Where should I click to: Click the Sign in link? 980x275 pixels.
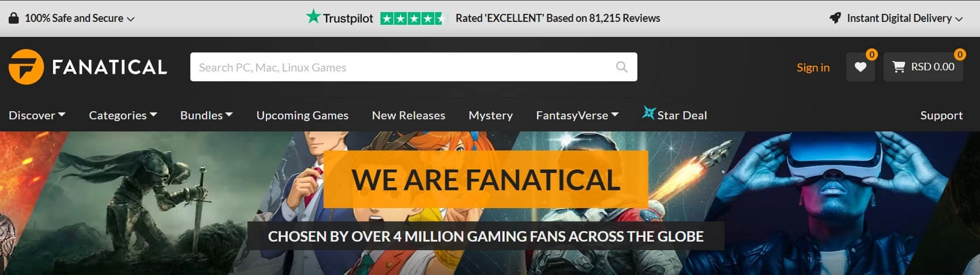click(813, 67)
